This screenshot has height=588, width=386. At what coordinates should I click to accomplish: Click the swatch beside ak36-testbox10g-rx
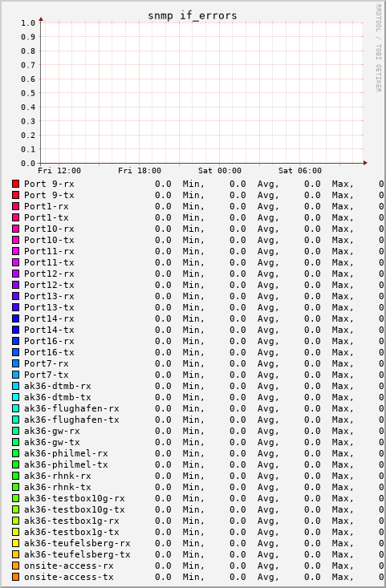(15, 498)
